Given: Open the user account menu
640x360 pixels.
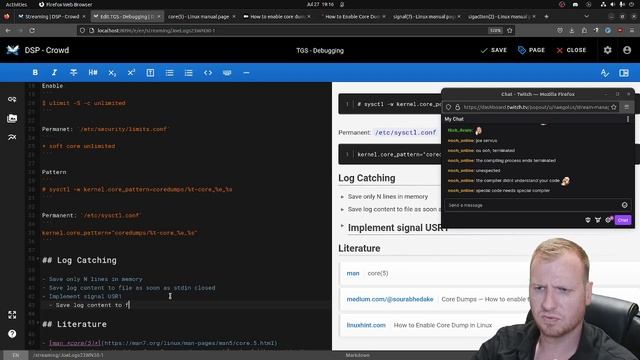Looking at the screenshot, I should click(x=627, y=50).
